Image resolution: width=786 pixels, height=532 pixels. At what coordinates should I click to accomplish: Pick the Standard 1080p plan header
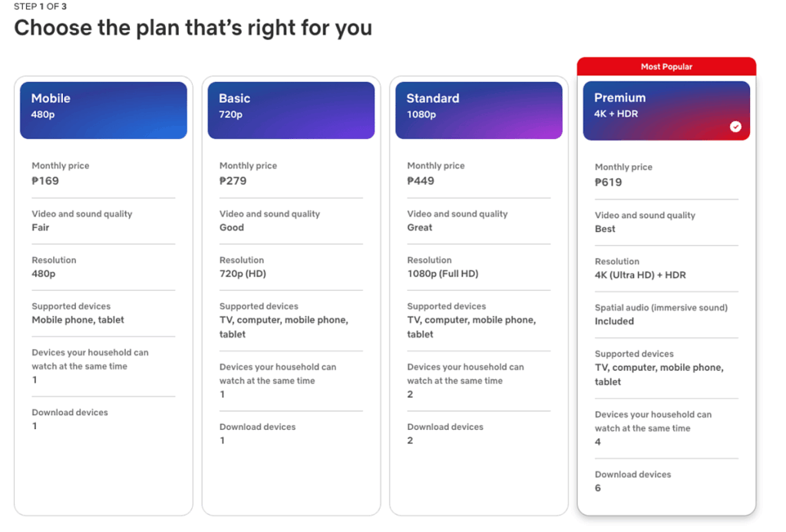point(478,111)
